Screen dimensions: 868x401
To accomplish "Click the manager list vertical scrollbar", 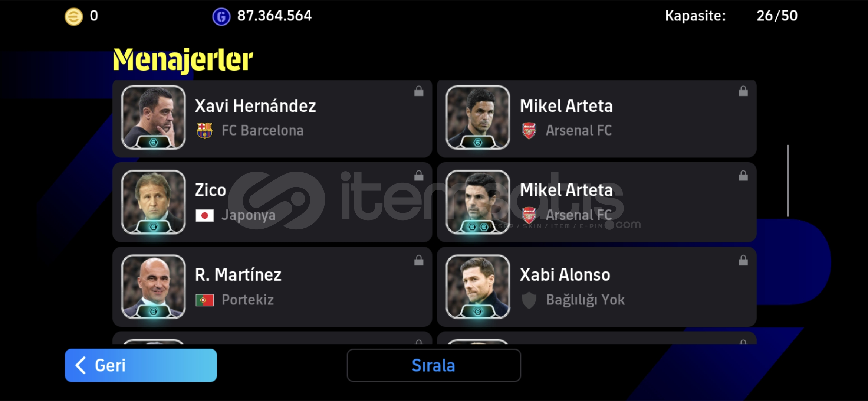I will tap(788, 181).
